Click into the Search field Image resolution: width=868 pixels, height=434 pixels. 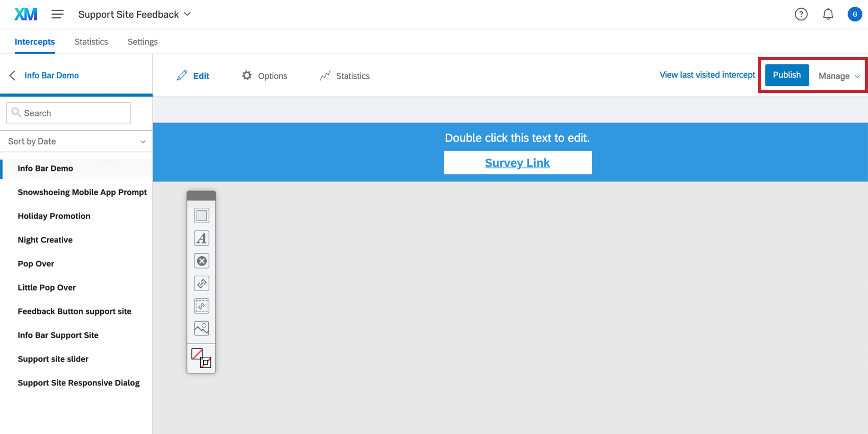point(68,113)
